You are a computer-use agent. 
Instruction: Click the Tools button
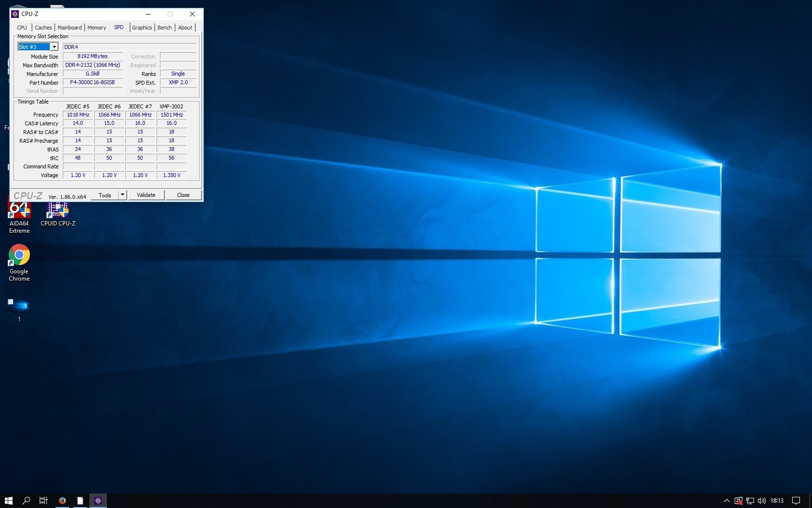click(105, 195)
